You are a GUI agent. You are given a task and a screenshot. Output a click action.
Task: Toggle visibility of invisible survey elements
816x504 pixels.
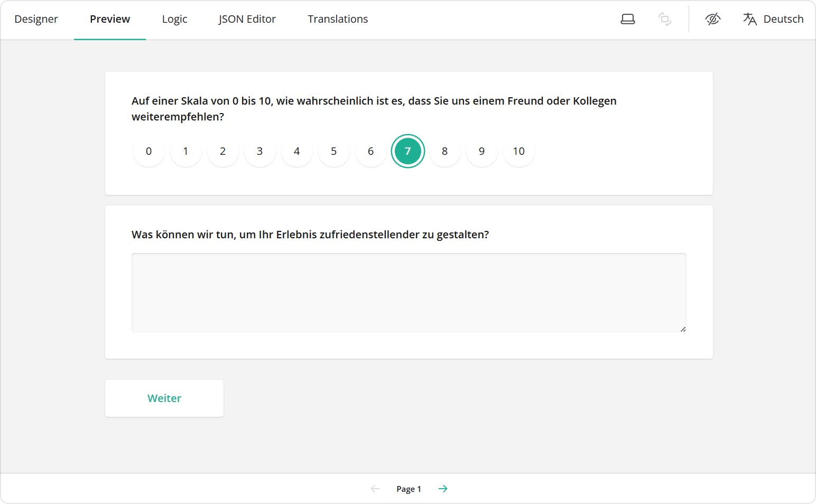712,18
